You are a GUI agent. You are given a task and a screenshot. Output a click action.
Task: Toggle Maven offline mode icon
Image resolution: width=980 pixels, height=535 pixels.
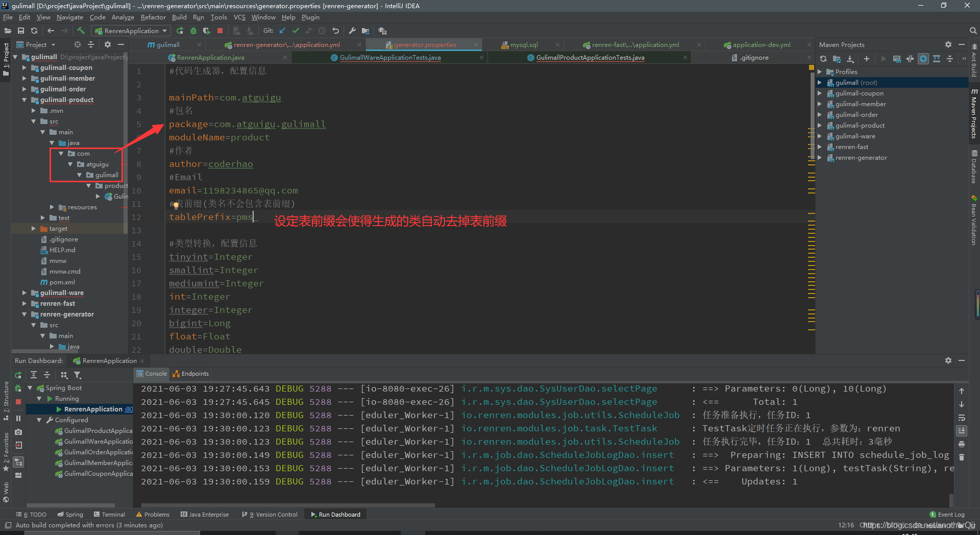pyautogui.click(x=910, y=59)
